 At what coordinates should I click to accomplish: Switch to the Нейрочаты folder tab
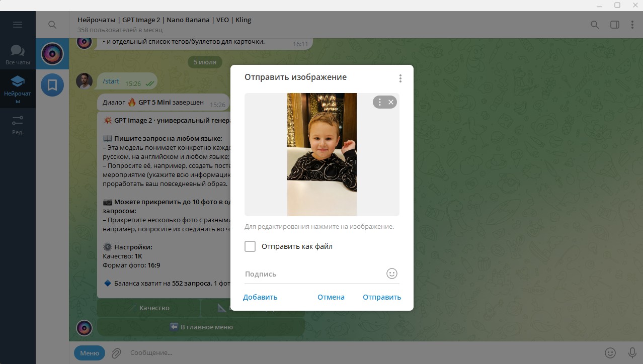pyautogui.click(x=18, y=89)
